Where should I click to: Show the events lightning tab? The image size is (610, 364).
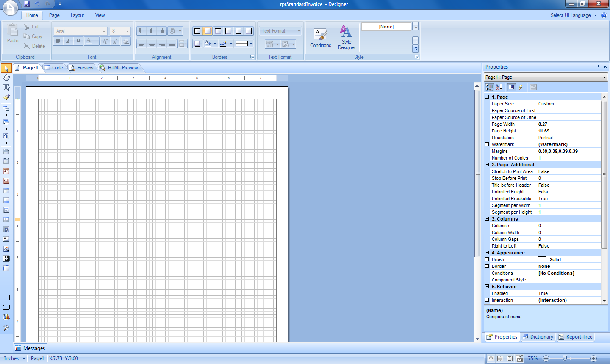click(x=521, y=87)
